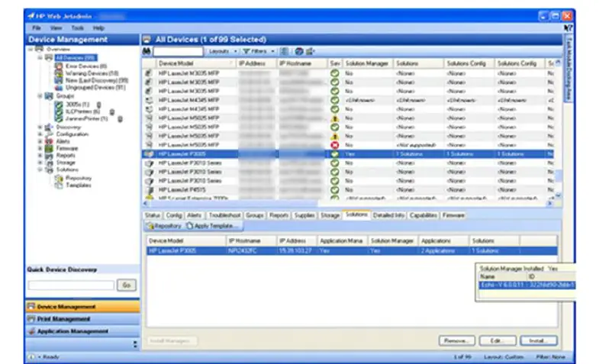Click the column chooser icon beside Filters
Screen dimensions: 609x364
[285, 51]
